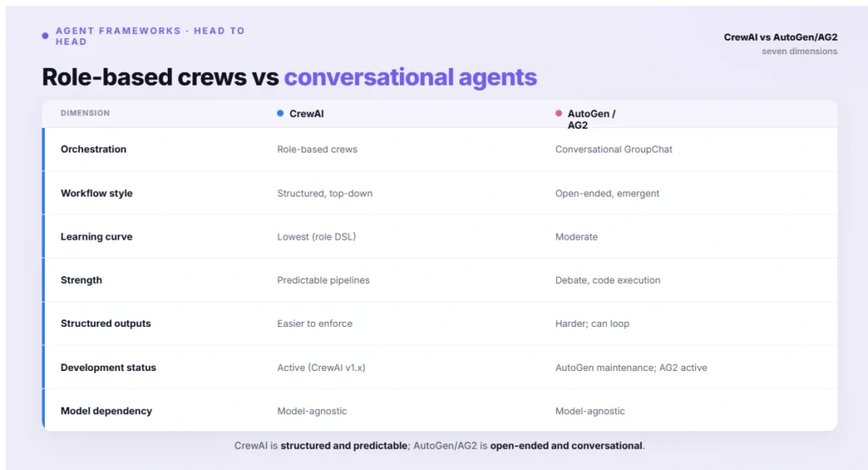Click the CrewAI column header
868x470 pixels.
tap(306, 113)
